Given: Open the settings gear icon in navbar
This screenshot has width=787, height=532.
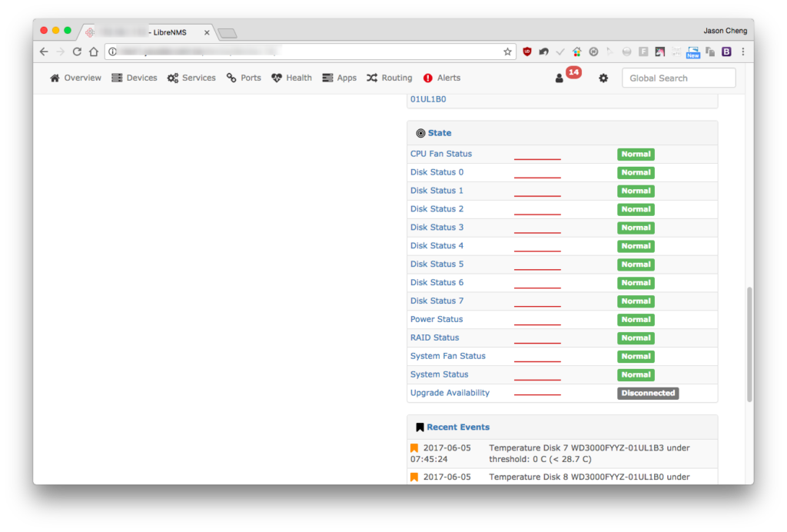Looking at the screenshot, I should (603, 78).
